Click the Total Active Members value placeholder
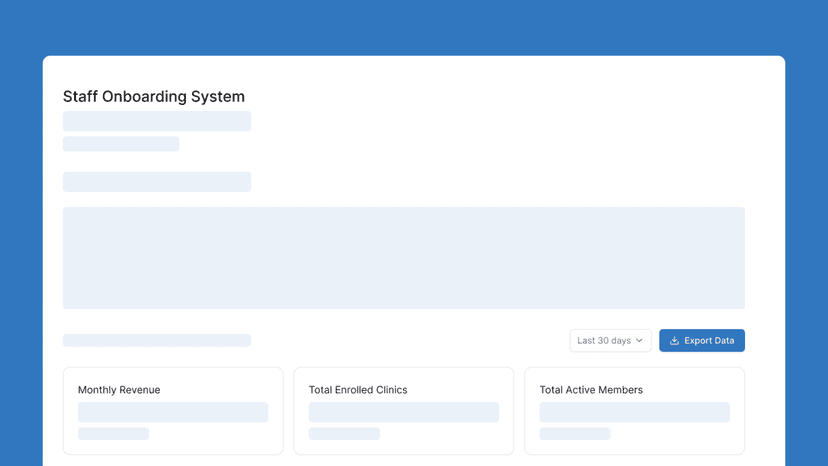 (x=634, y=412)
